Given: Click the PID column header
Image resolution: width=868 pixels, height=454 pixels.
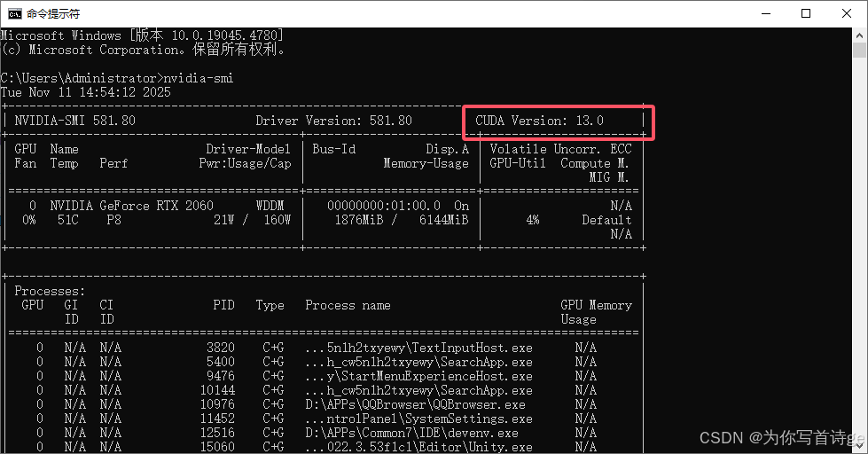Looking at the screenshot, I should tap(224, 306).
